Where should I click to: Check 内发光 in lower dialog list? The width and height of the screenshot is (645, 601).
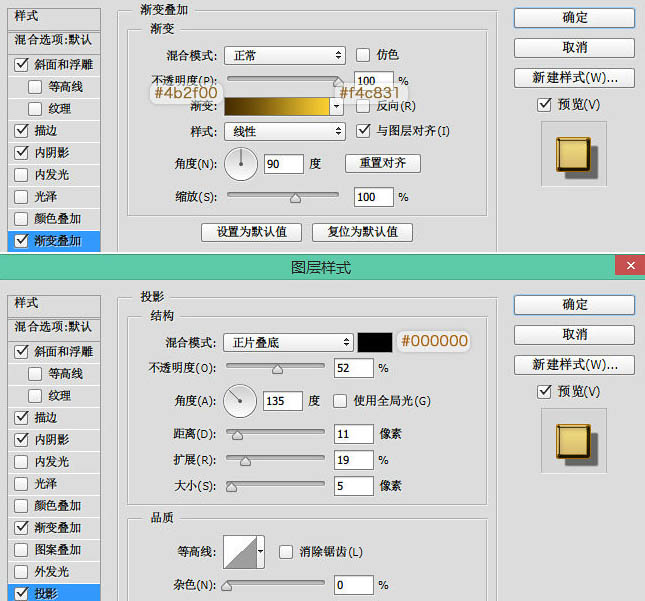21,462
